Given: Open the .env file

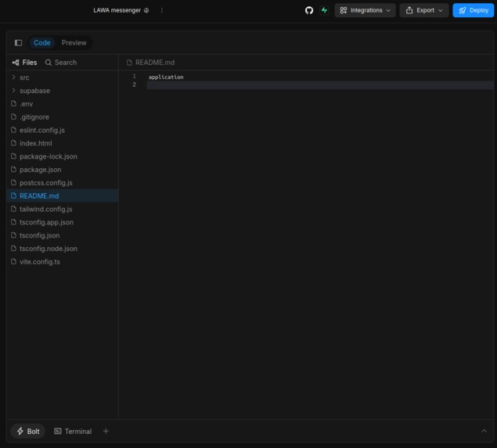Looking at the screenshot, I should coord(63,104).
